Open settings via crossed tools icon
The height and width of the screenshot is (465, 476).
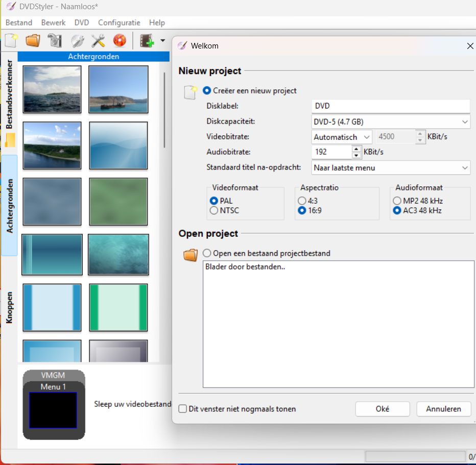pyautogui.click(x=98, y=40)
